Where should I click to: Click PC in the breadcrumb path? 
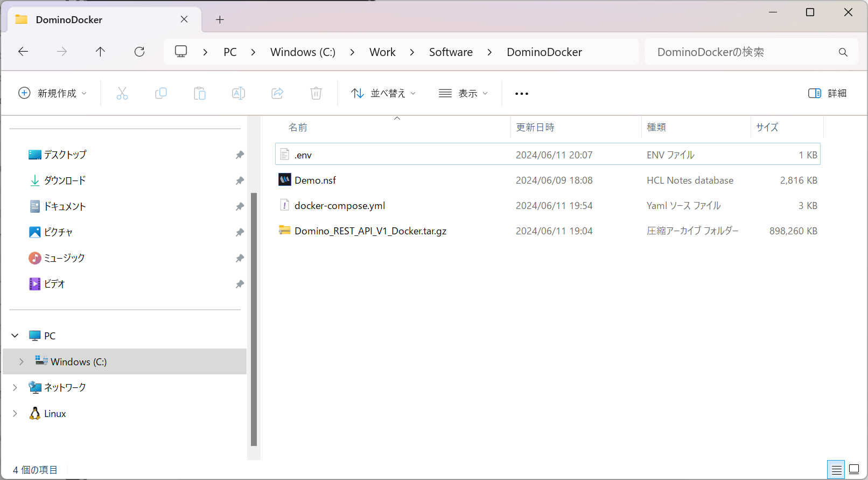(x=230, y=52)
